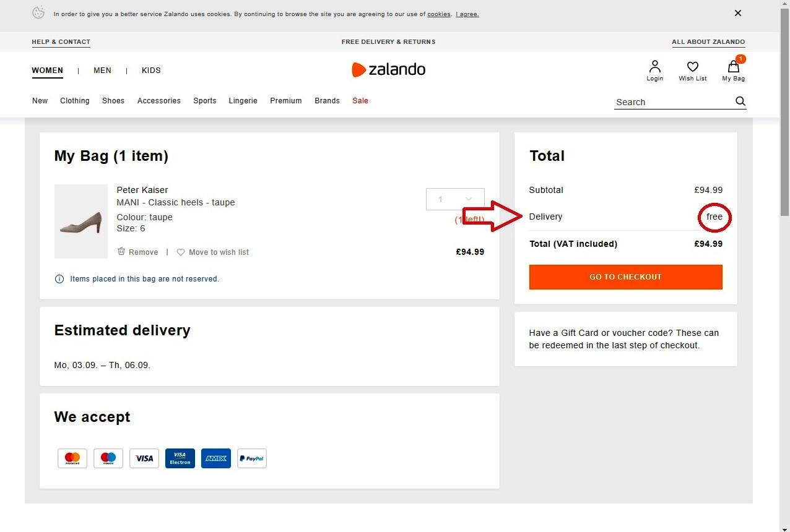Open the Login account icon
This screenshot has height=532, width=790.
coord(654,71)
